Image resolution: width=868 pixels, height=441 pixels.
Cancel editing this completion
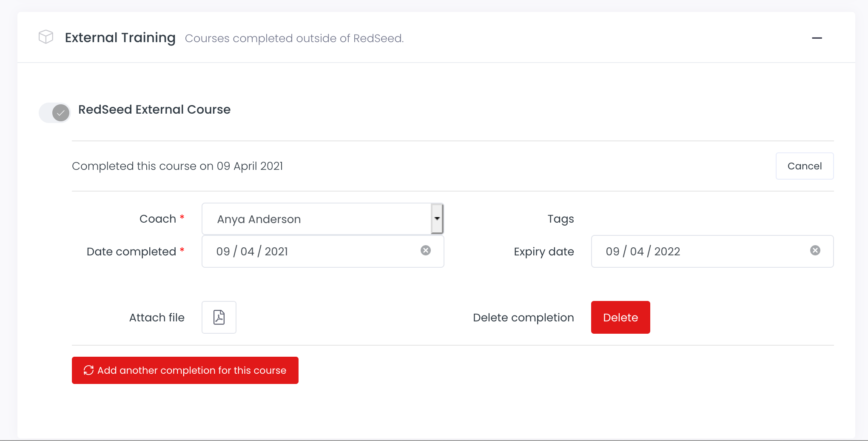pyautogui.click(x=804, y=166)
